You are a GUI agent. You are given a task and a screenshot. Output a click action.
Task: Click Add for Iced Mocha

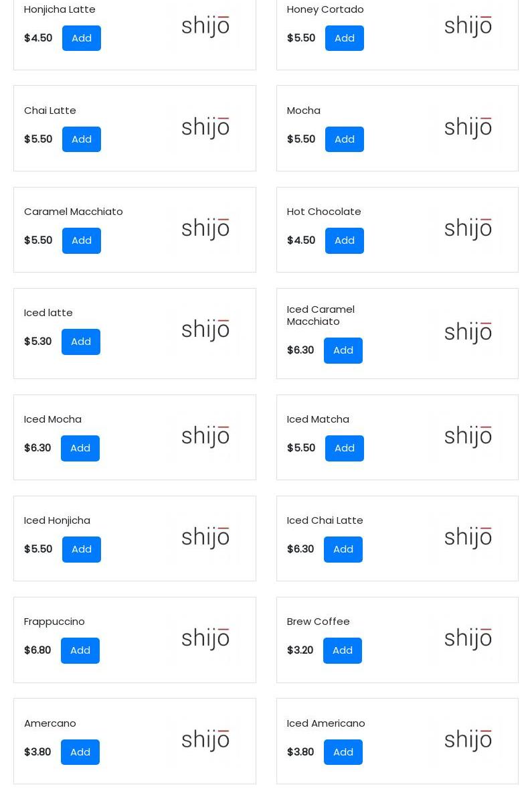(80, 448)
